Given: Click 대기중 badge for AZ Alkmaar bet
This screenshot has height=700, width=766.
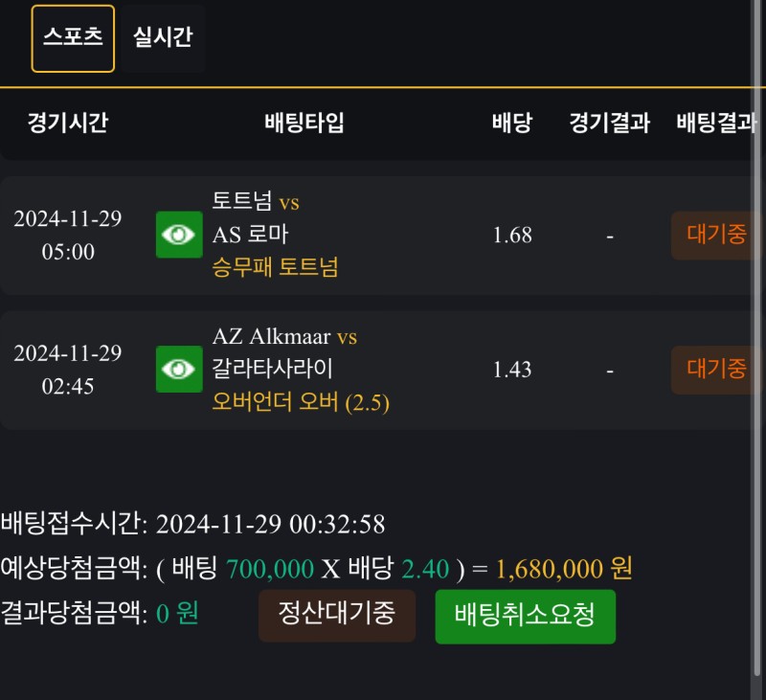Looking at the screenshot, I should [715, 369].
